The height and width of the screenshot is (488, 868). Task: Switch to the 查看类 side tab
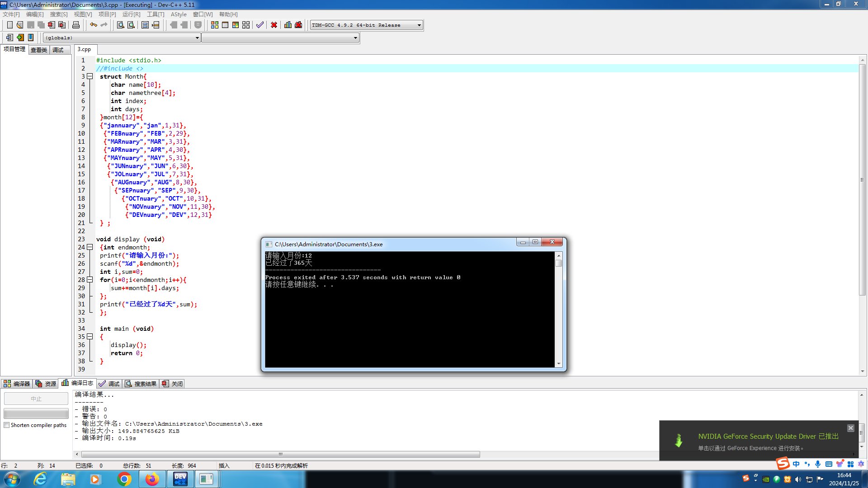[39, 50]
